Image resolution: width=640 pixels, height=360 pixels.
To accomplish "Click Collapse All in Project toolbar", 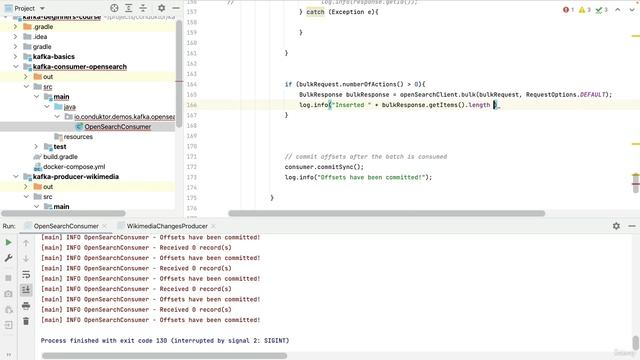I will (143, 8).
